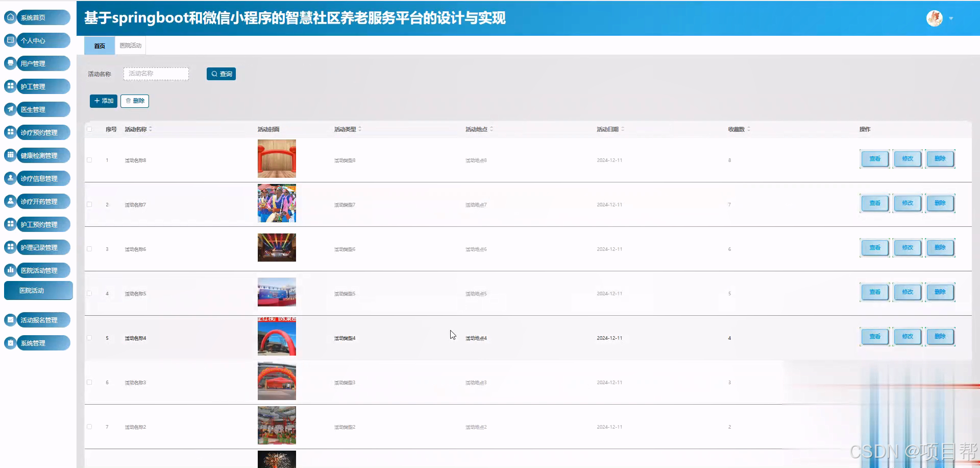980x468 pixels.
Task: Click the 护工预约管理 grid icon
Action: 10,224
